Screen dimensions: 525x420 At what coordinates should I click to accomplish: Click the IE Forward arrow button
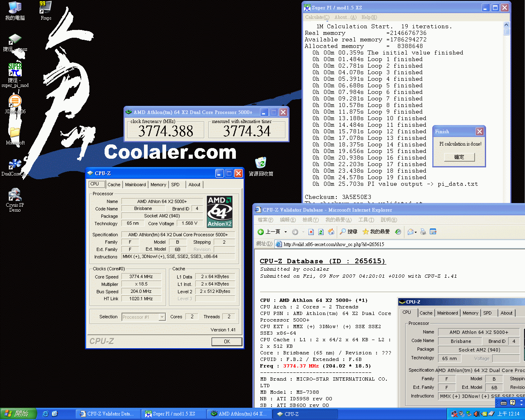[x=295, y=232]
